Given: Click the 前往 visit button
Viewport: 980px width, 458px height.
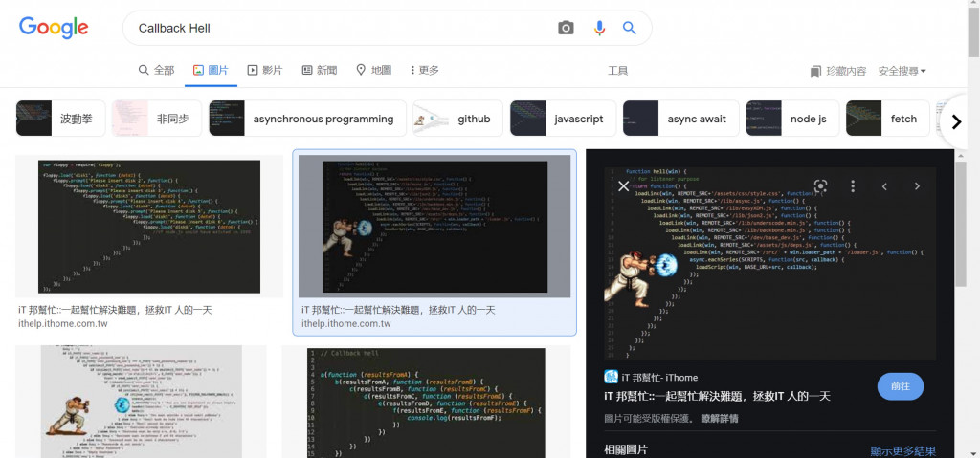Looking at the screenshot, I should (900, 386).
